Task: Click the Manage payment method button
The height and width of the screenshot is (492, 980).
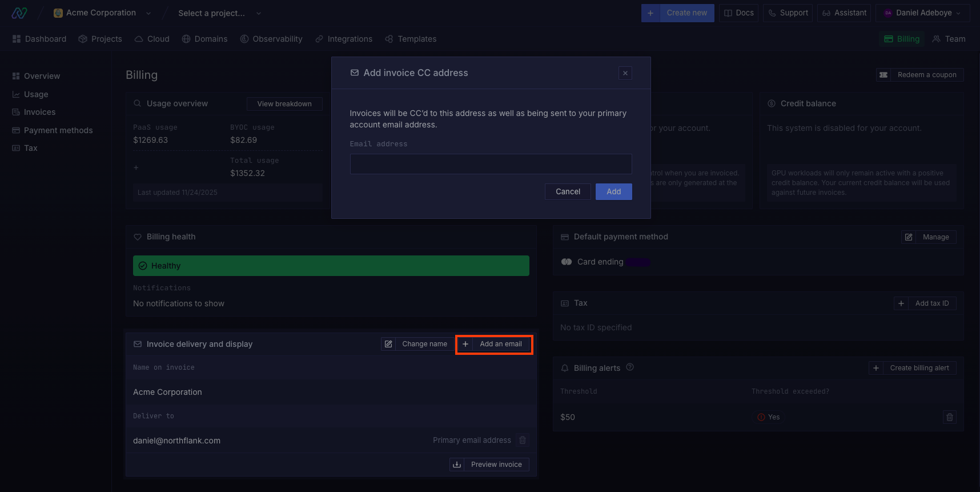Action: click(x=935, y=237)
